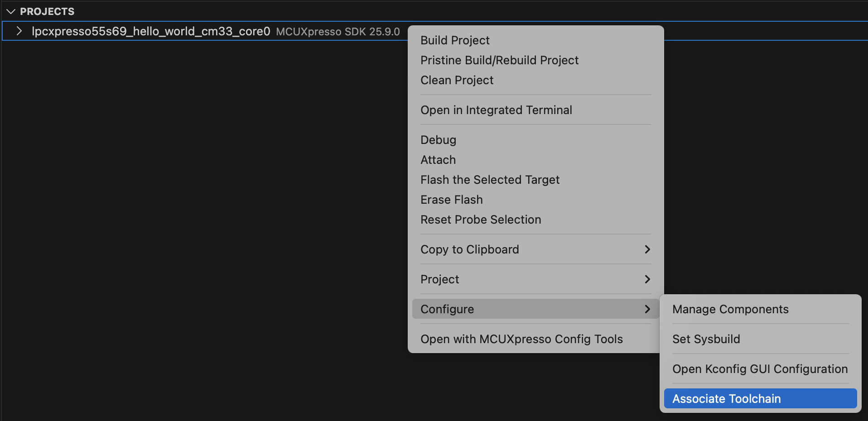The width and height of the screenshot is (868, 421).
Task: Collapse the PROJECTS section header
Action: (10, 11)
